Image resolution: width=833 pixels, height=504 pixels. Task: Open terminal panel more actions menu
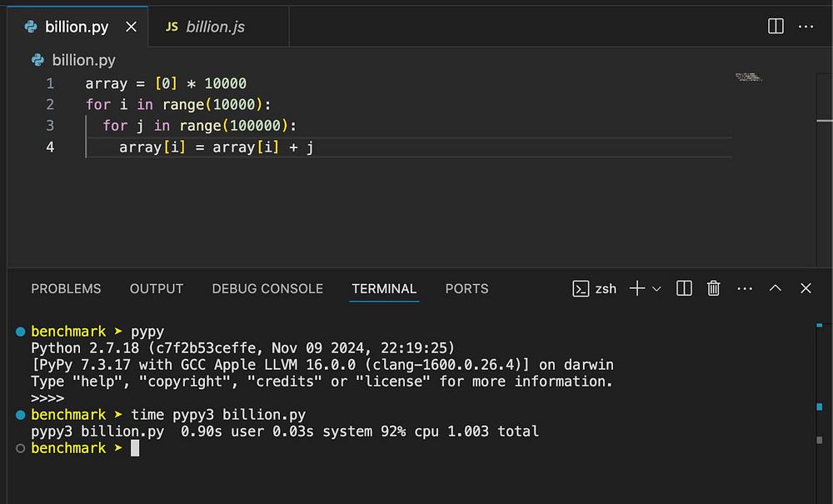(x=745, y=288)
